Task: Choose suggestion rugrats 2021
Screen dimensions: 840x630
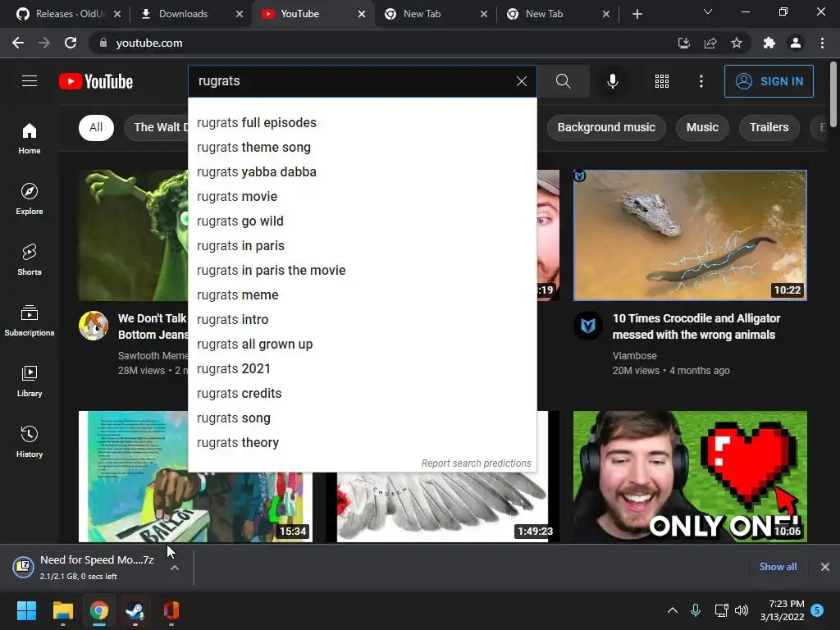Action: [363, 369]
